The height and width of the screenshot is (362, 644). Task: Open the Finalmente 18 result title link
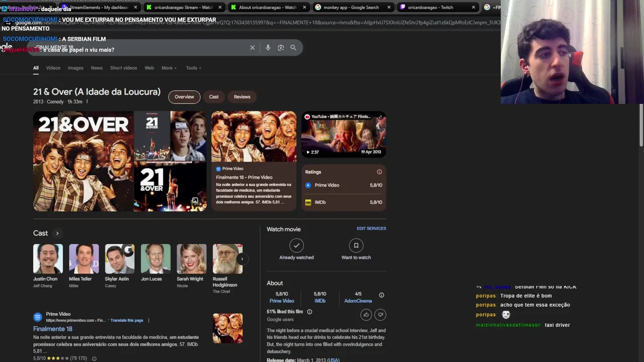tap(53, 329)
